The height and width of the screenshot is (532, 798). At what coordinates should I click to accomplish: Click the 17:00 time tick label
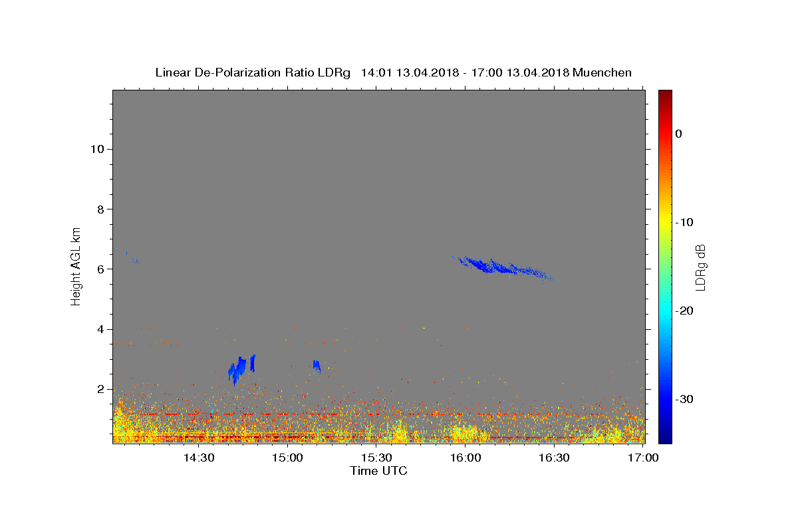tap(643, 458)
